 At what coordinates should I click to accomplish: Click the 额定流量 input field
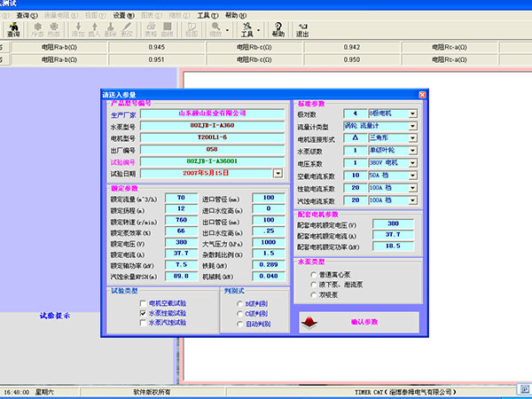(x=181, y=198)
